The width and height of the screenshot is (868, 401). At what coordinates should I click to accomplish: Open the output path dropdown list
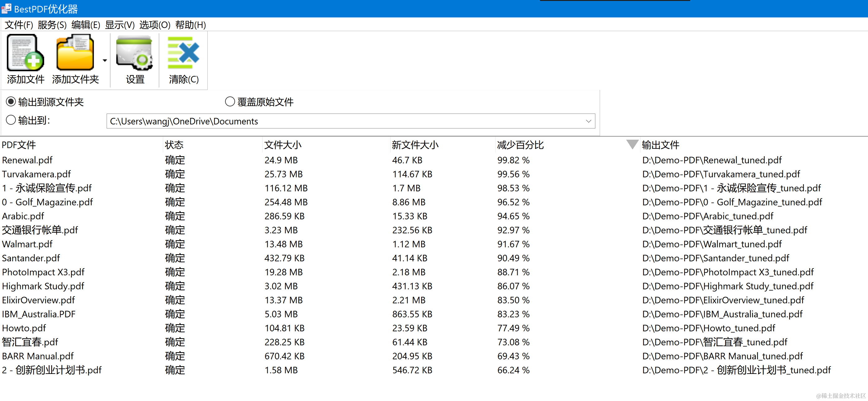coord(588,121)
